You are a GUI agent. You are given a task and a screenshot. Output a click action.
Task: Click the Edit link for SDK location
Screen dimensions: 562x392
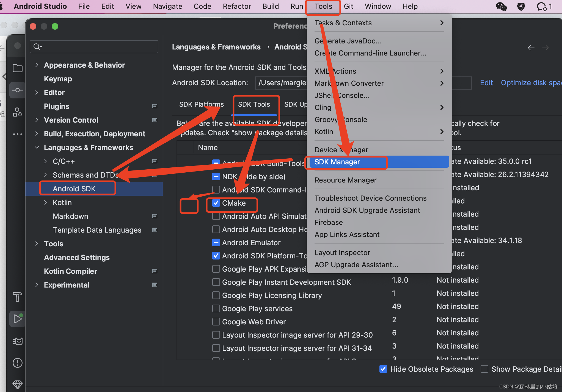(485, 82)
